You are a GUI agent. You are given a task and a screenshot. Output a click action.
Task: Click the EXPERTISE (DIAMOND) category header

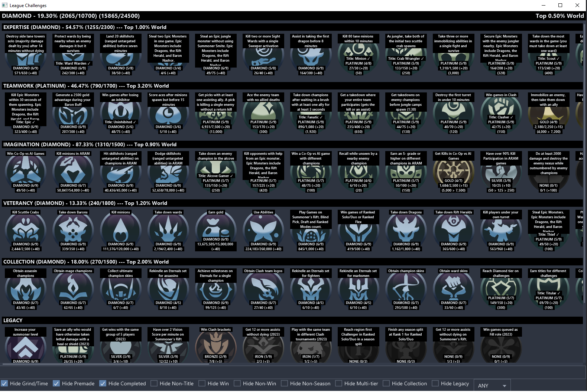coord(292,27)
